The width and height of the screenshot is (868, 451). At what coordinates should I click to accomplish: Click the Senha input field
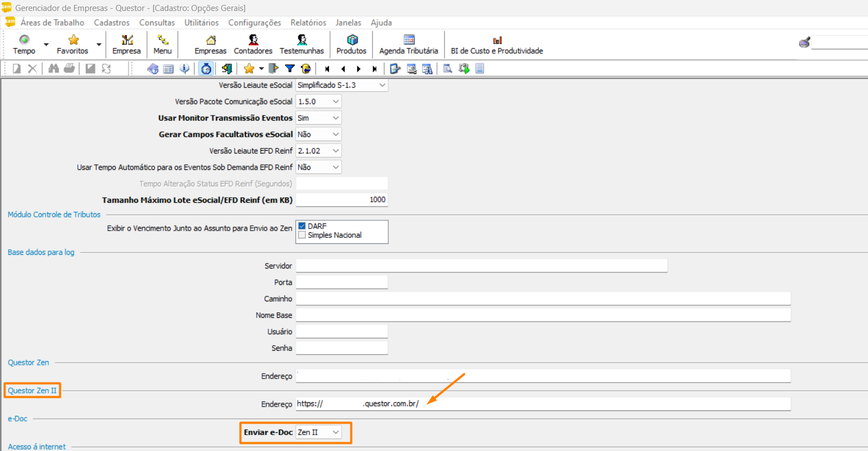tap(342, 348)
